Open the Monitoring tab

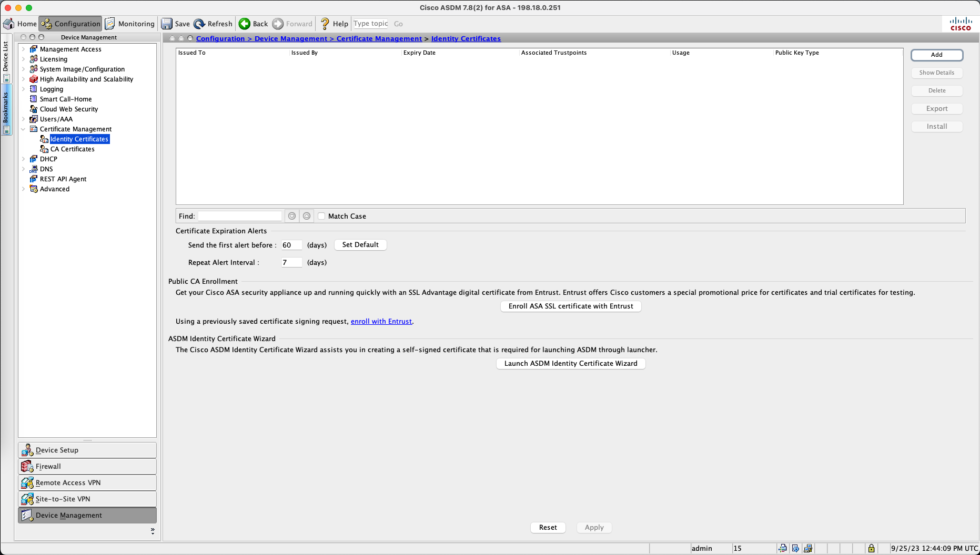click(x=130, y=24)
